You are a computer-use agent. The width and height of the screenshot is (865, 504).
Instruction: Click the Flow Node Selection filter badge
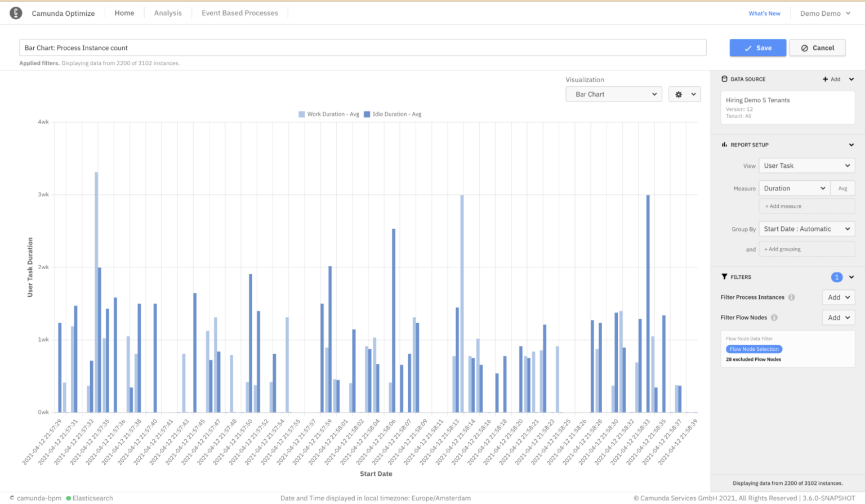pos(754,349)
